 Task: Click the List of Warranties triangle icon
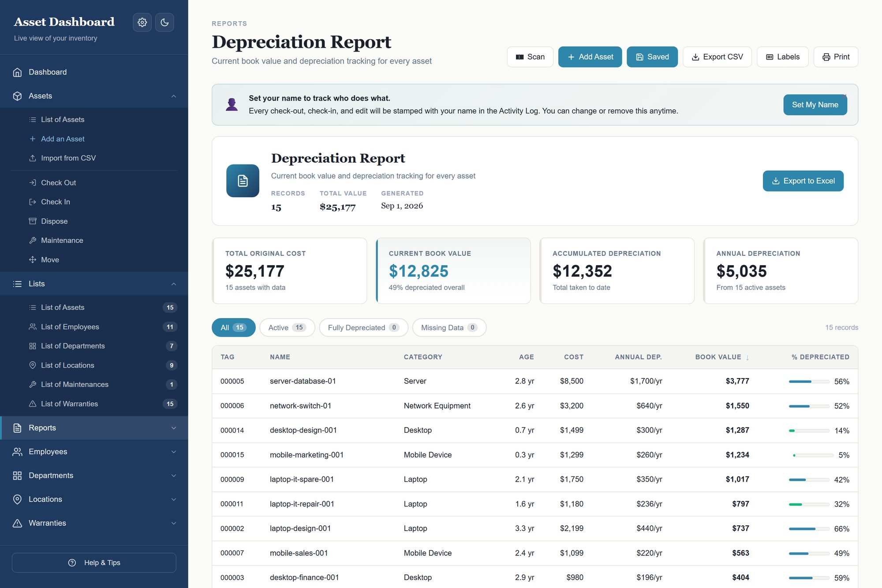click(x=33, y=404)
